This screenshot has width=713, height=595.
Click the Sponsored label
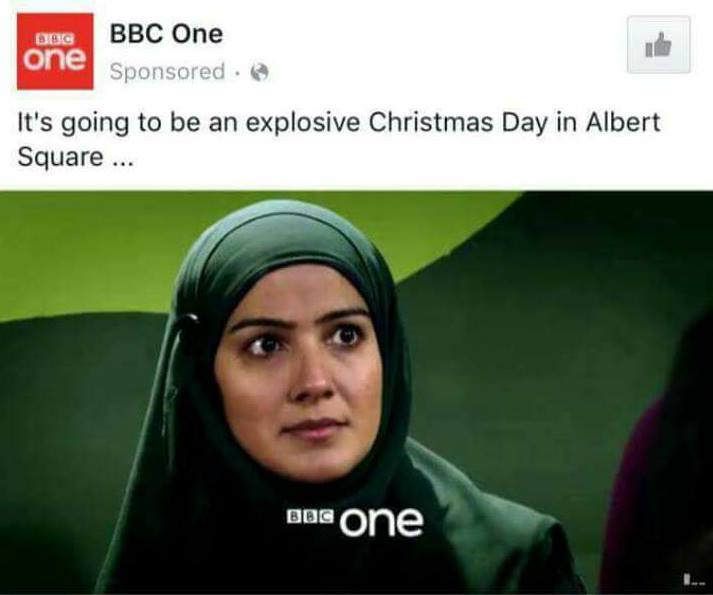coord(167,71)
